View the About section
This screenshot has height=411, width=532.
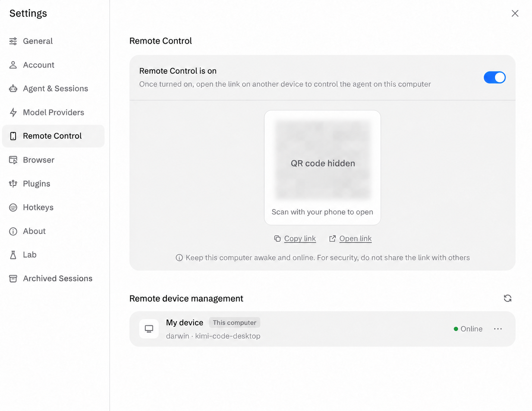53,231
